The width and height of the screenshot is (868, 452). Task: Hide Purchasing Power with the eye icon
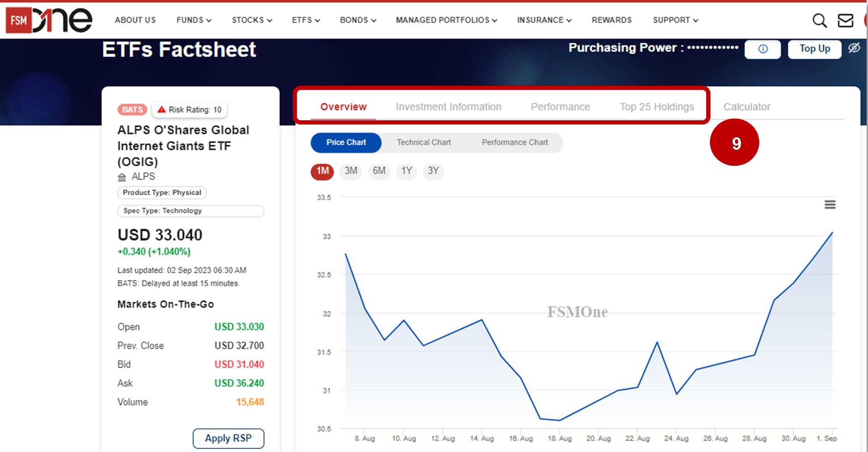(x=854, y=48)
